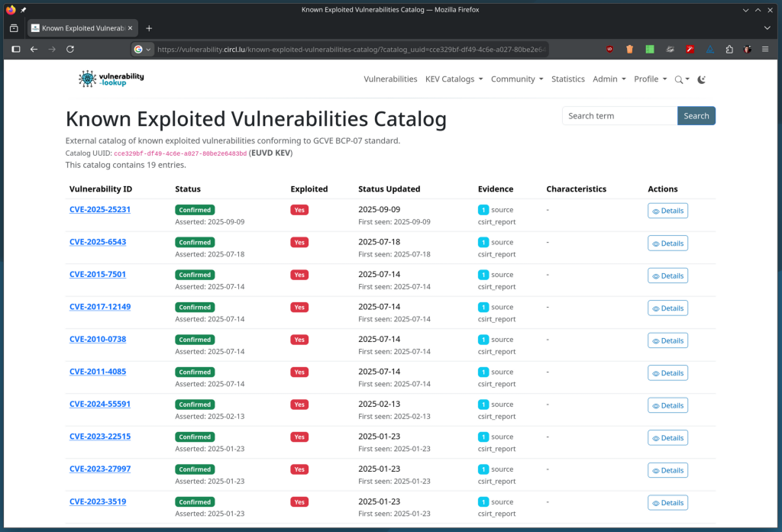The height and width of the screenshot is (532, 782).
Task: Open the CVE-2025-25231 vulnerability link
Action: pos(100,210)
